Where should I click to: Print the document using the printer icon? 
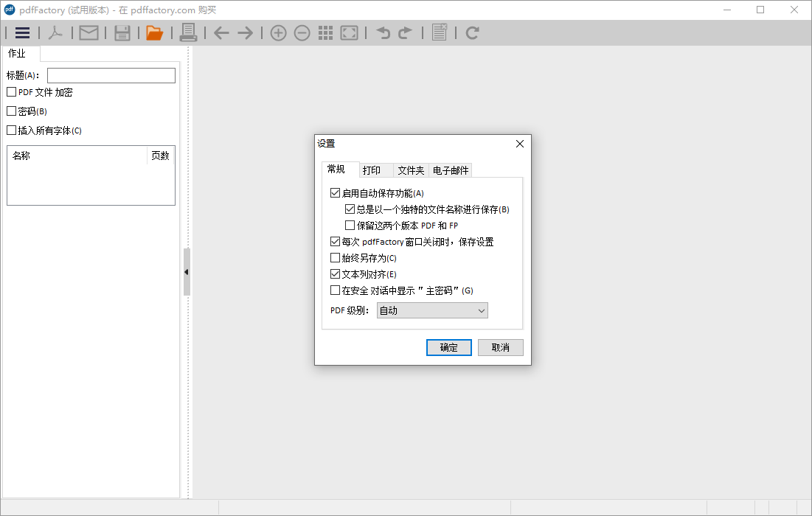coord(188,32)
